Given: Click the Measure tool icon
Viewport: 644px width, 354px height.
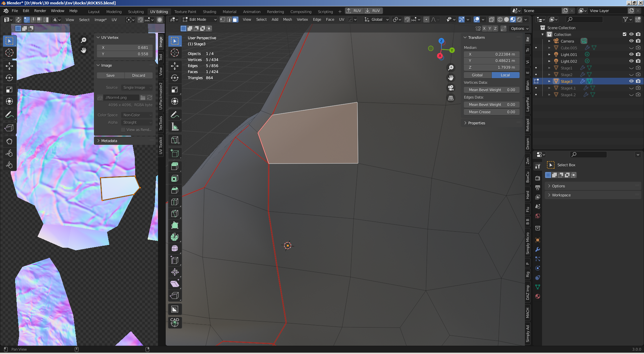Looking at the screenshot, I should click(175, 127).
